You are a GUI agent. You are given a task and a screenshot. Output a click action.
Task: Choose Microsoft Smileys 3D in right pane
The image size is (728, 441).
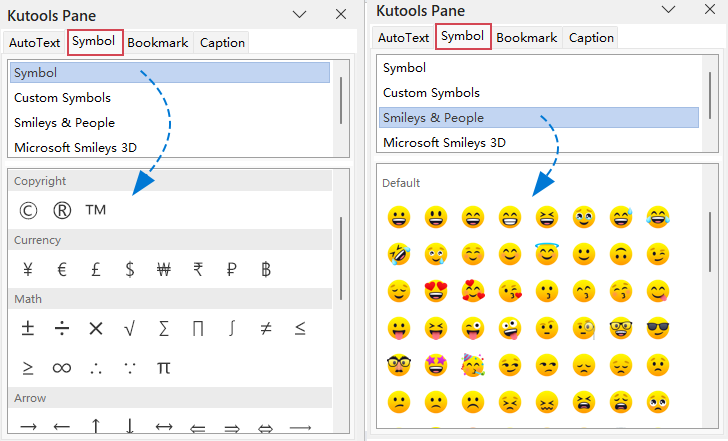pyautogui.click(x=539, y=143)
